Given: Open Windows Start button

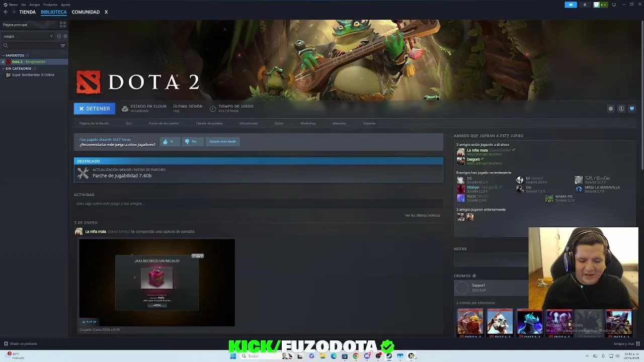Looking at the screenshot, I should [x=233, y=356].
